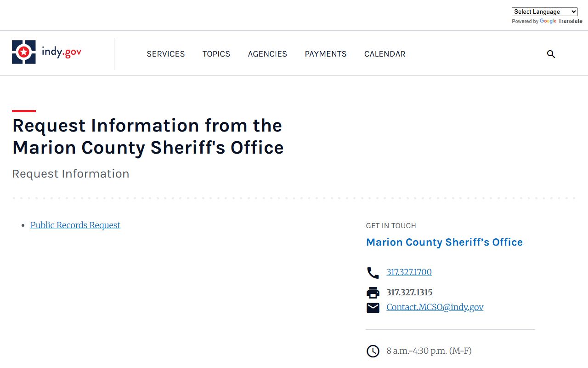Open the Public Records Request link
588x368 pixels.
(x=75, y=225)
